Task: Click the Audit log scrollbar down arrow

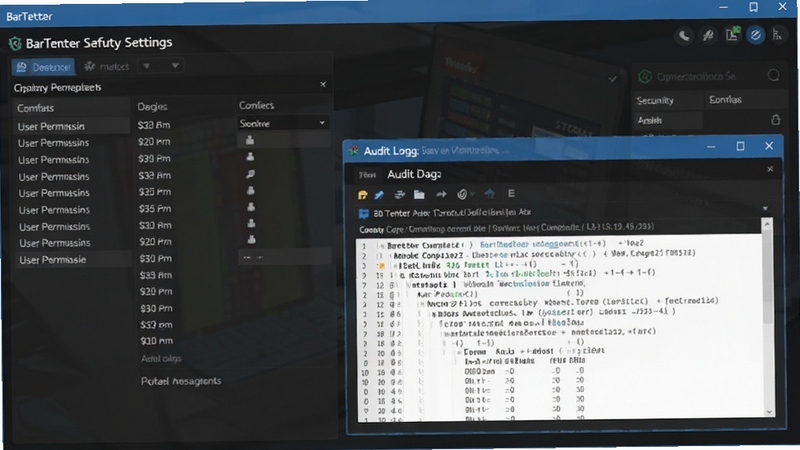Action: [768, 412]
